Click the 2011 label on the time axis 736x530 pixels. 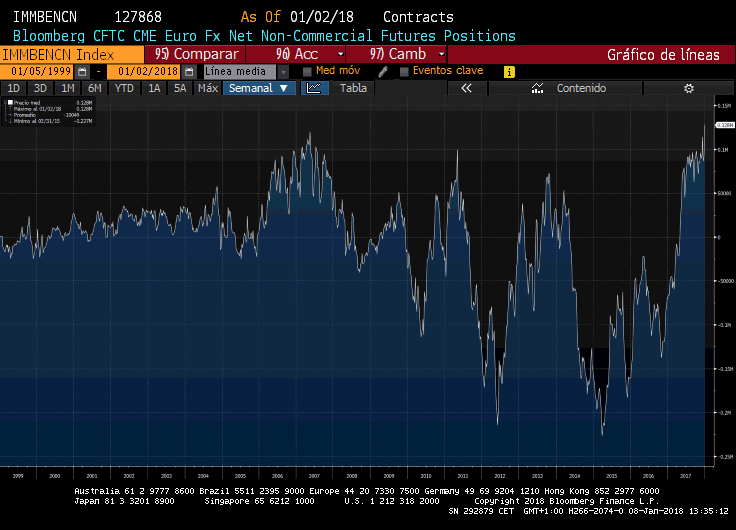(463, 476)
